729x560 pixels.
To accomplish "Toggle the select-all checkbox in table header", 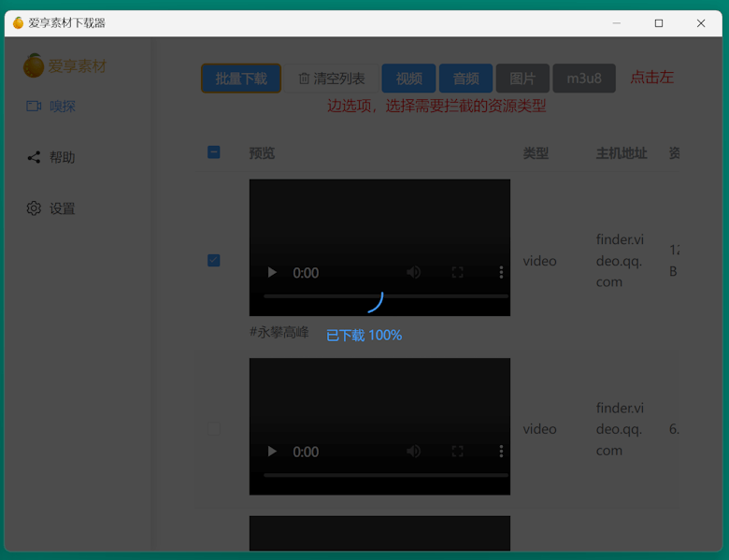I will pos(214,152).
